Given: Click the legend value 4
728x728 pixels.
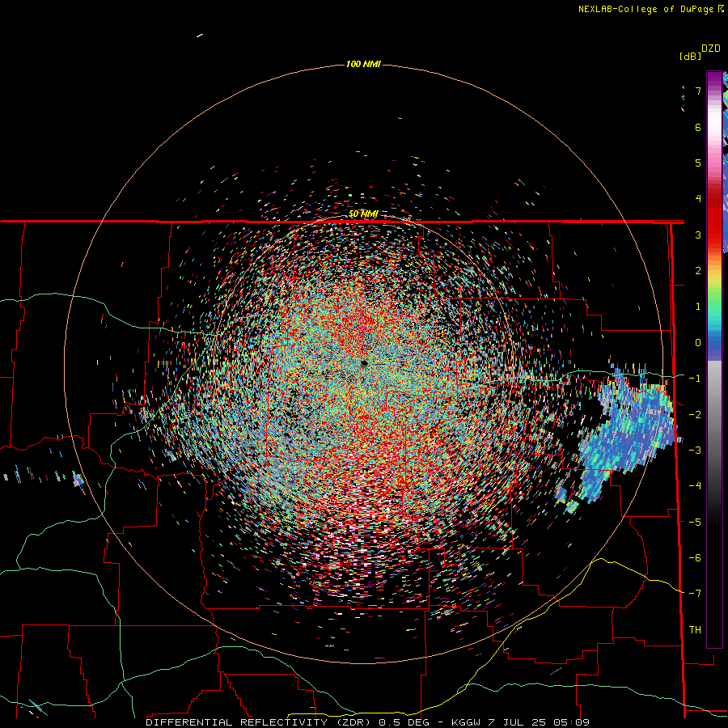Looking at the screenshot, I should [698, 199].
